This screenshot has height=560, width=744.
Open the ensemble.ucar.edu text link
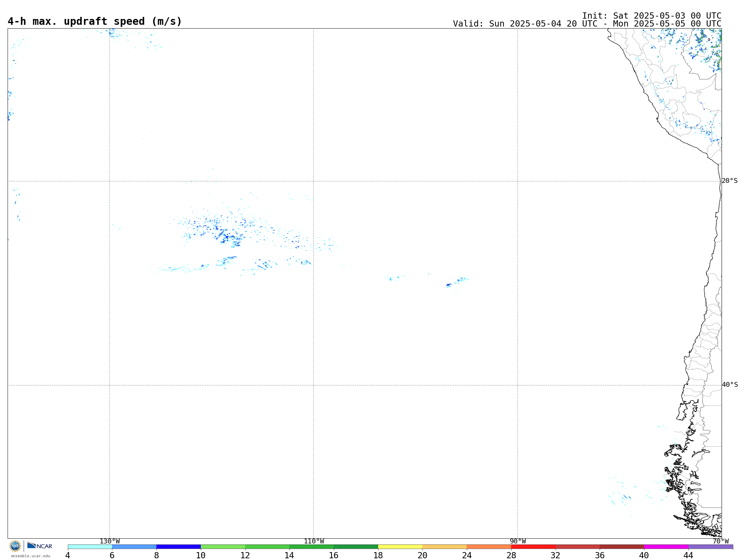(x=31, y=556)
